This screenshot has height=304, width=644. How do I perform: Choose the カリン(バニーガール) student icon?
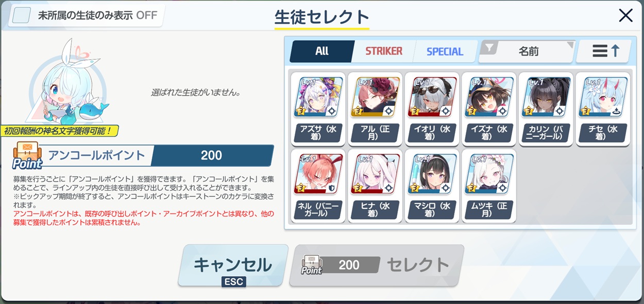546,109
